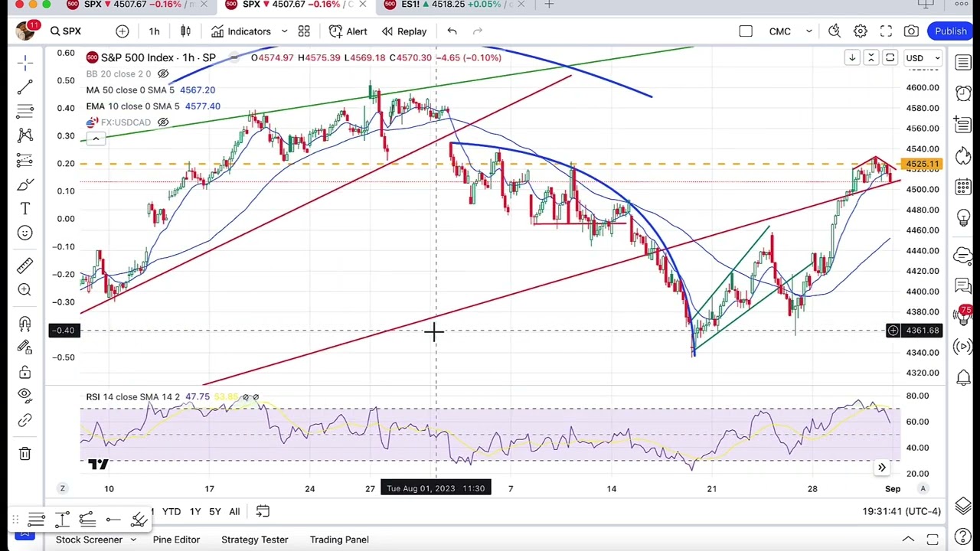The width and height of the screenshot is (980, 551).
Task: Change the 1h timeframe interval
Action: [x=154, y=31]
